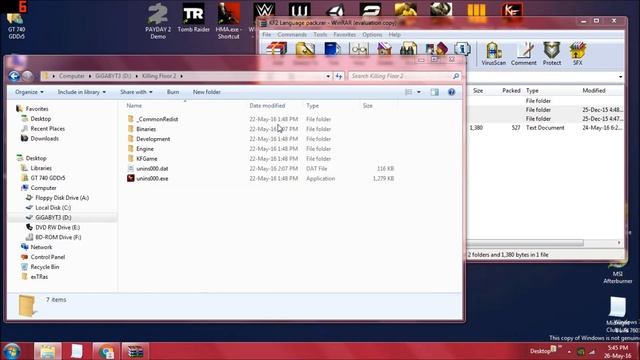The width and height of the screenshot is (640, 360).
Task: Select the _CommonRedist folder
Action: (x=157, y=119)
